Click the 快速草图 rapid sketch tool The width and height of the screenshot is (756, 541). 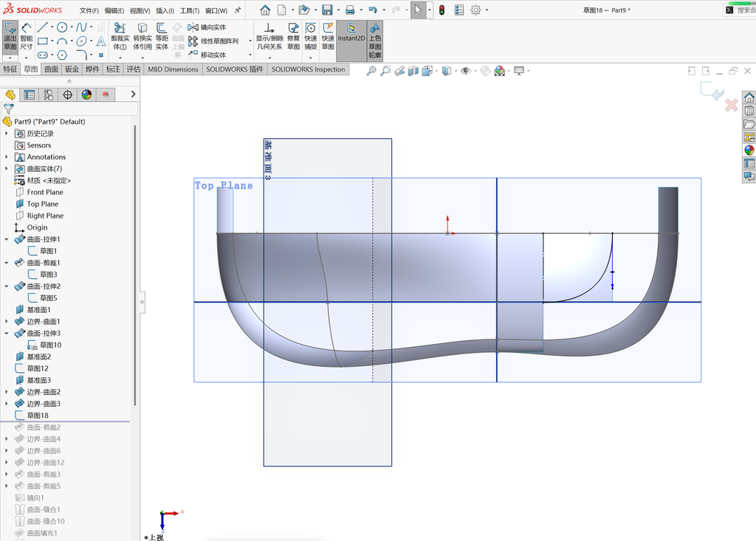pos(328,37)
